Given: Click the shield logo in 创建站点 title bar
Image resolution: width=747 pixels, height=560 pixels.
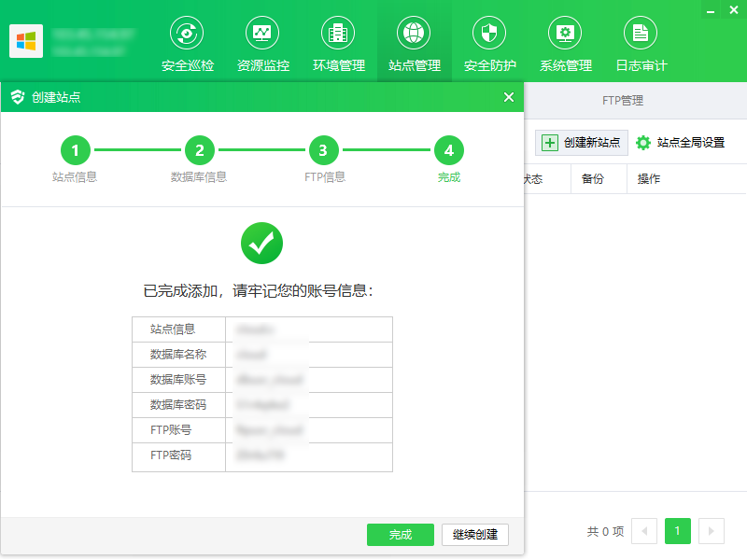Looking at the screenshot, I should click(x=18, y=97).
